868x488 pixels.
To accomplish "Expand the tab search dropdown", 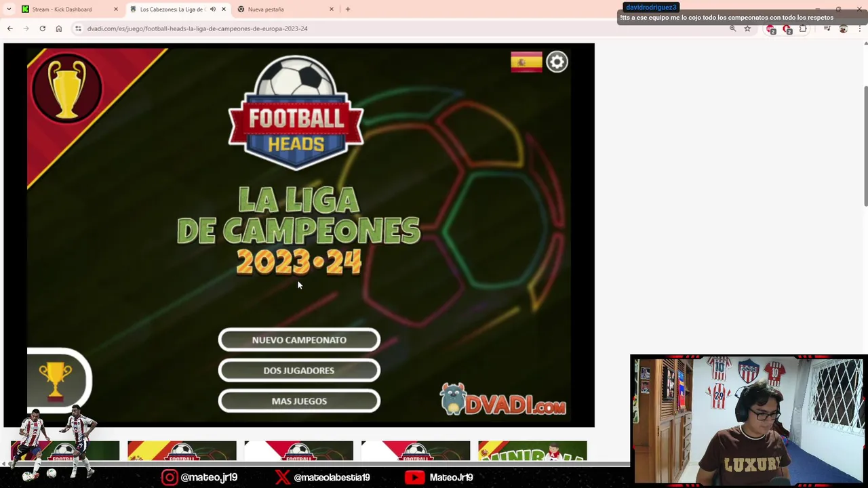I will click(x=9, y=9).
